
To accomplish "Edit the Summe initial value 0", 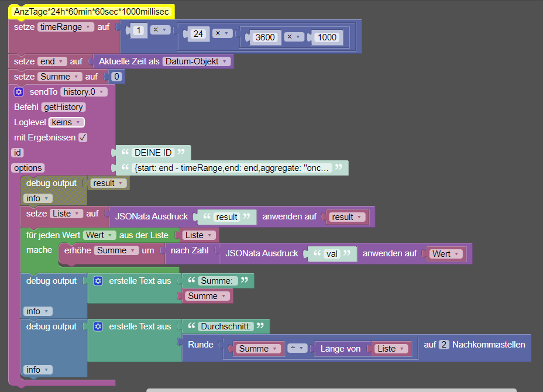I will point(116,77).
